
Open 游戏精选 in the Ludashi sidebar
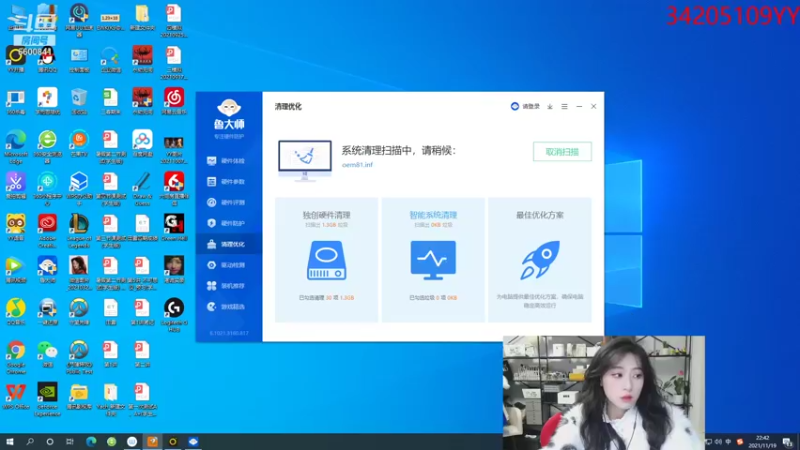tap(226, 307)
